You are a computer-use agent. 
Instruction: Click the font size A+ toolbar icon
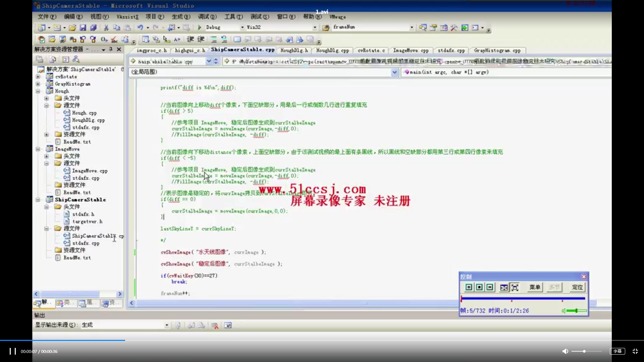click(x=177, y=40)
